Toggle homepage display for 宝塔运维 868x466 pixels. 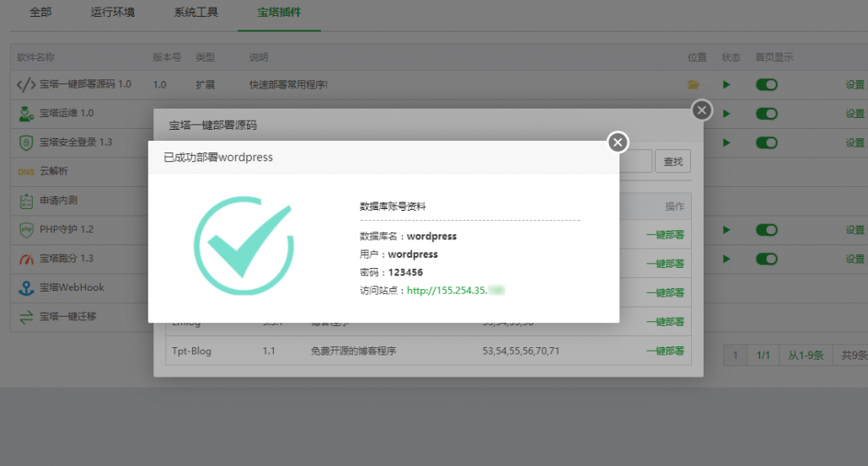pyautogui.click(x=767, y=114)
